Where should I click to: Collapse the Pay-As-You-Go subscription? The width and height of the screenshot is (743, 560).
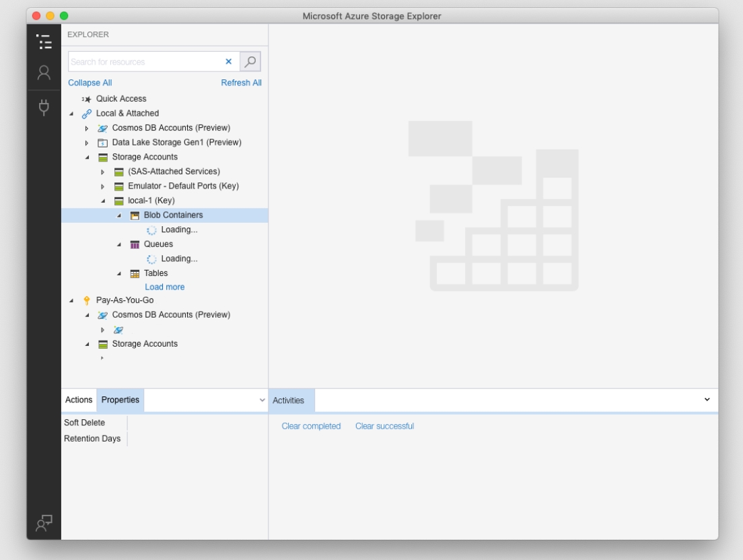click(x=70, y=300)
